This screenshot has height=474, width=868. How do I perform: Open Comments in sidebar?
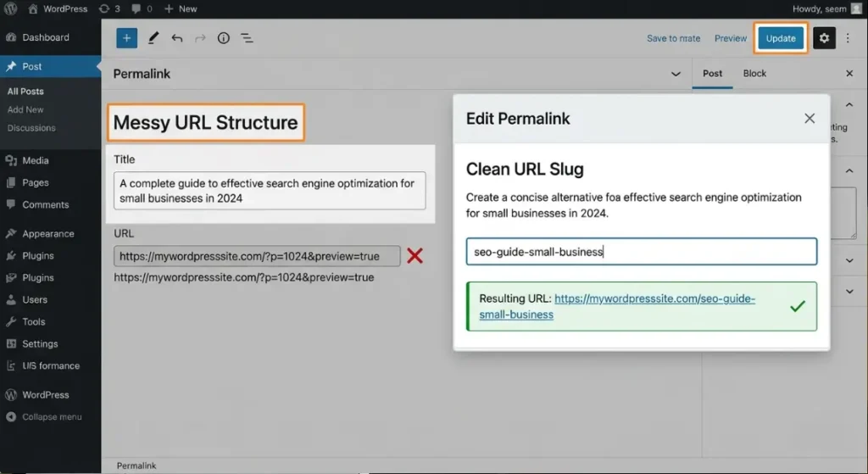(x=46, y=205)
